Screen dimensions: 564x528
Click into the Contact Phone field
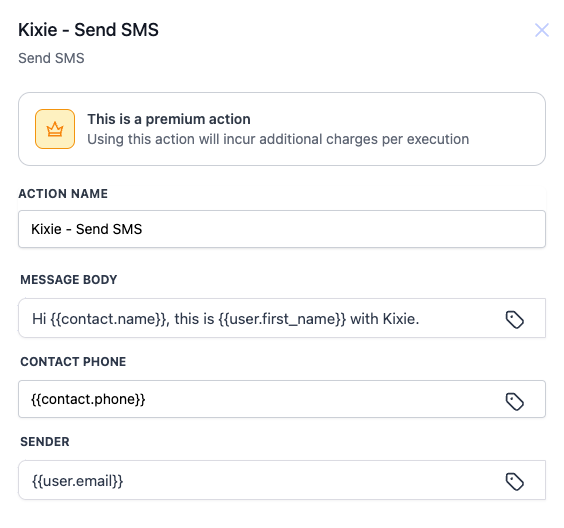point(282,399)
